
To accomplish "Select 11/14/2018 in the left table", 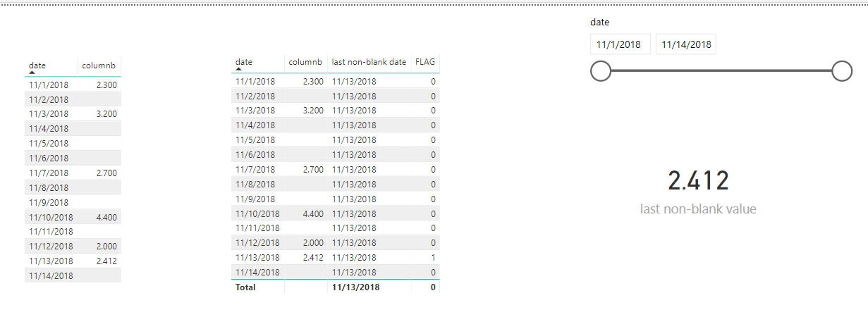I will coord(51,275).
